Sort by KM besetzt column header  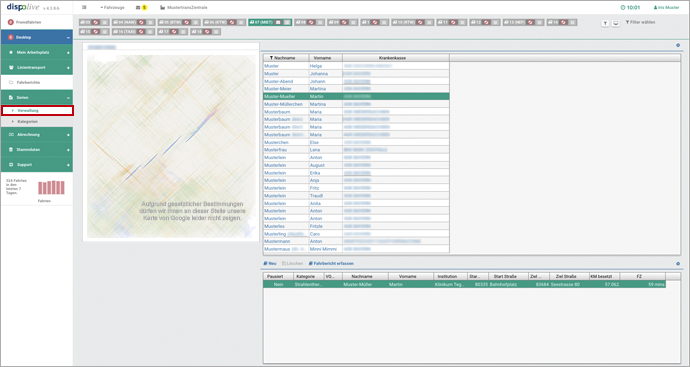605,276
